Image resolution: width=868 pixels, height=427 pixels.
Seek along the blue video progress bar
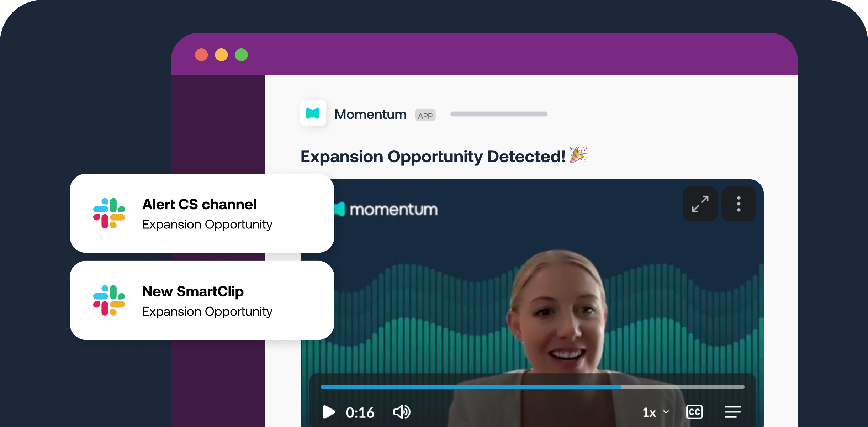[x=533, y=387]
